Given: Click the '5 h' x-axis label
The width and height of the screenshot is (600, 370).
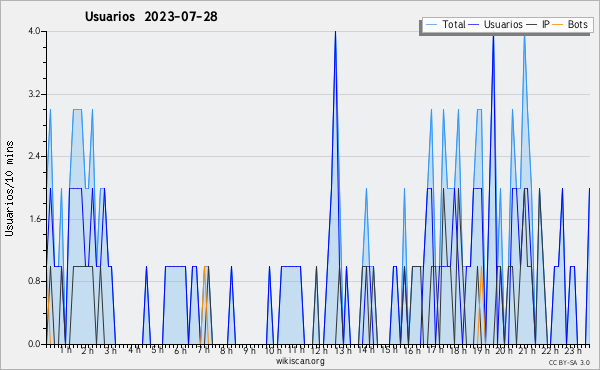Looking at the screenshot, I should coord(157,350).
